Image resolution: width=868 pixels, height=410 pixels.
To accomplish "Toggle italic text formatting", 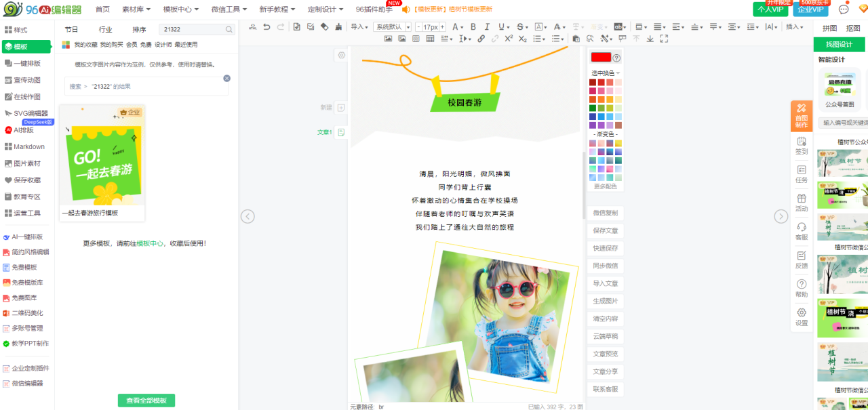I will click(x=487, y=27).
